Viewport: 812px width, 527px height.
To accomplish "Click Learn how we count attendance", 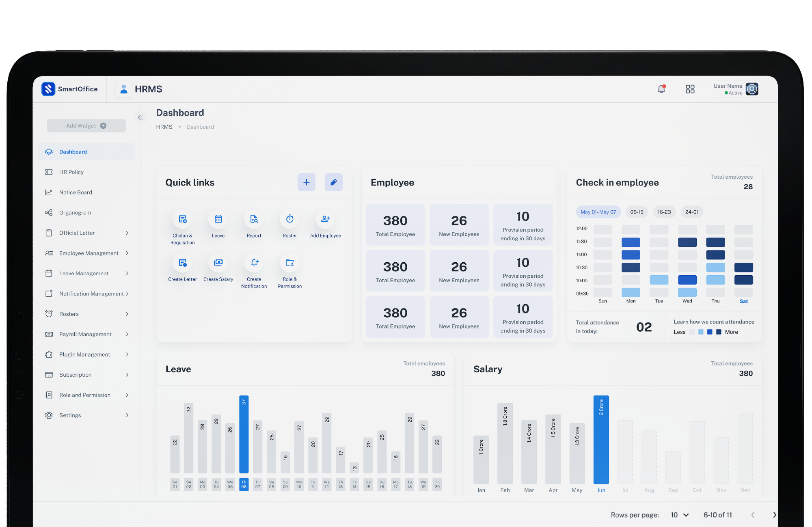I will tap(714, 322).
